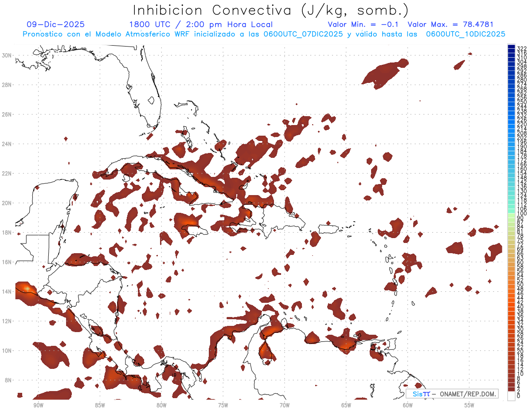Click the '28N' latitude label

tap(7, 85)
